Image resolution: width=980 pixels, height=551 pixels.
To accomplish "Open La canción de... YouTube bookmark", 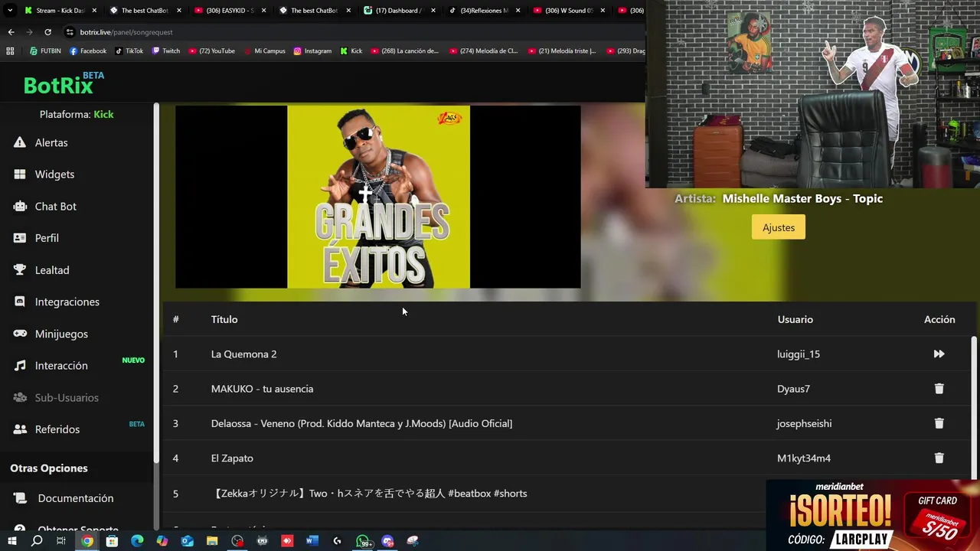I will pos(405,51).
